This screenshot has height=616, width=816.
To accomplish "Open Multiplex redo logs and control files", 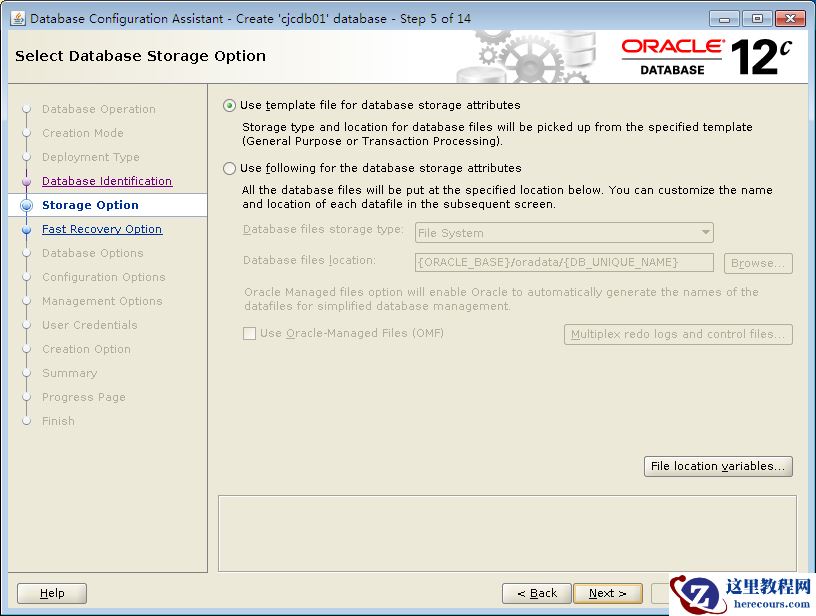I will click(x=678, y=335).
